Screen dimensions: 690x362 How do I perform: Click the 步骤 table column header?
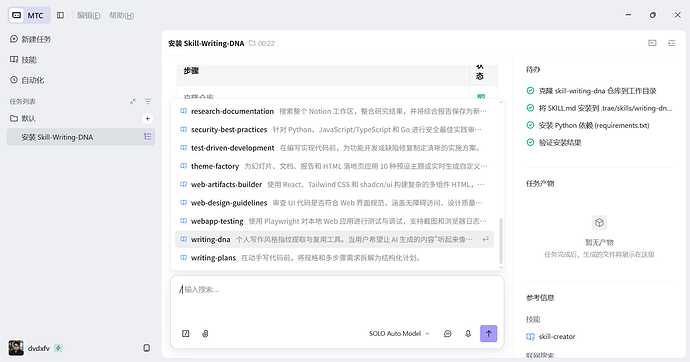191,71
